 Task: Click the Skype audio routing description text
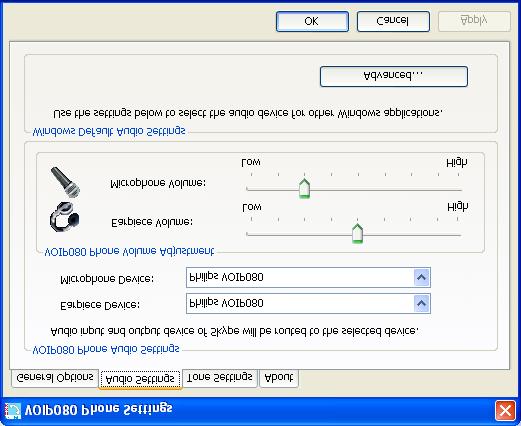click(x=234, y=331)
